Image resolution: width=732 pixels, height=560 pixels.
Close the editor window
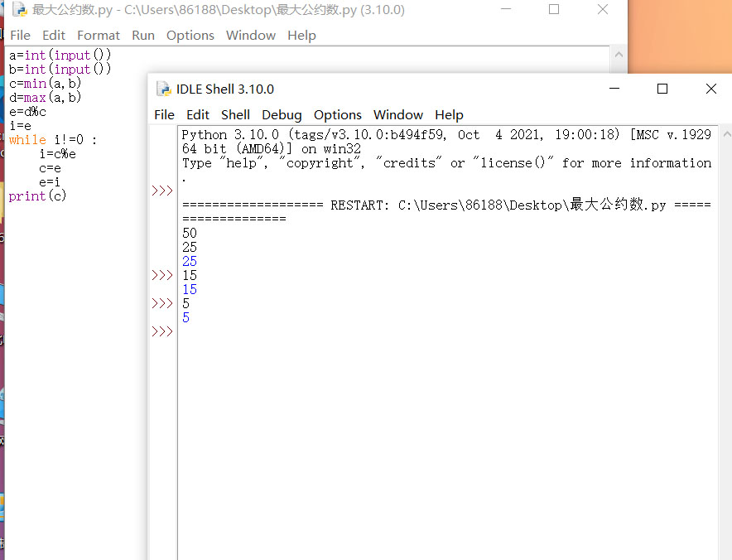coord(603,9)
